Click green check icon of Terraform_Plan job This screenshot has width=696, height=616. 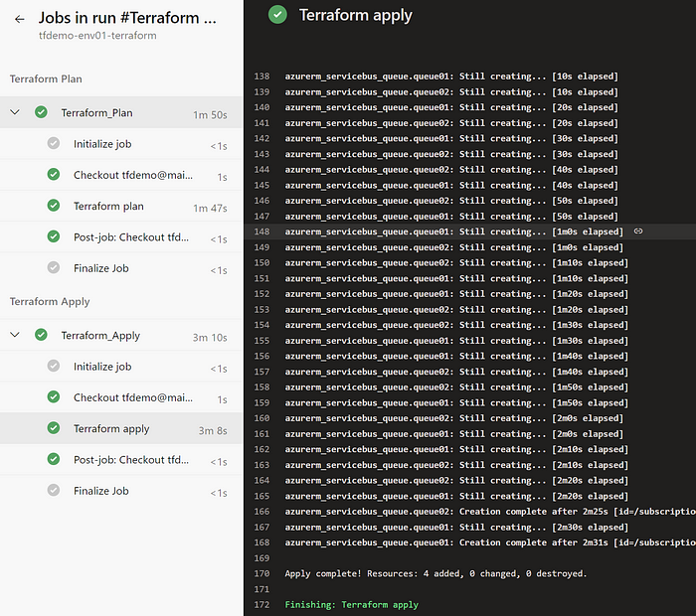(x=41, y=112)
